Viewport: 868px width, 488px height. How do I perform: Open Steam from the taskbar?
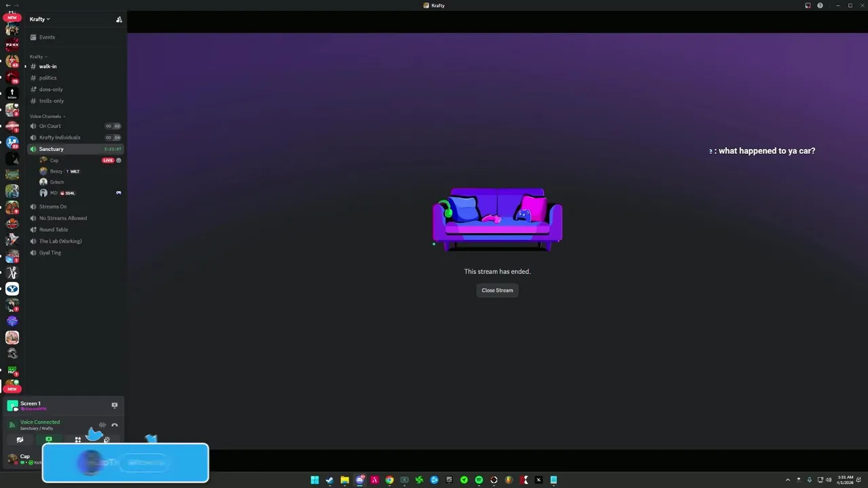click(x=330, y=480)
